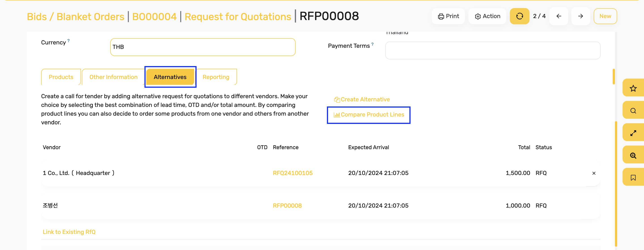
Task: Switch to the Other Information tab
Action: pos(114,77)
